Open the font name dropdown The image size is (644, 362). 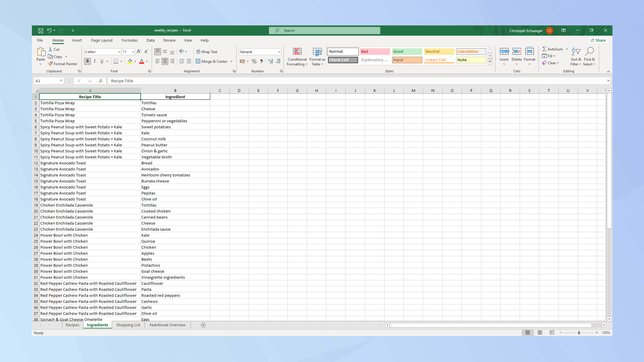coord(119,52)
